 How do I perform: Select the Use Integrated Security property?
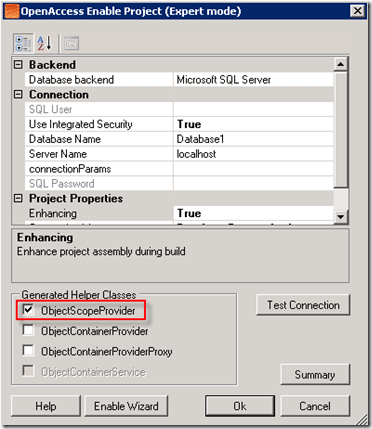pyautogui.click(x=179, y=124)
